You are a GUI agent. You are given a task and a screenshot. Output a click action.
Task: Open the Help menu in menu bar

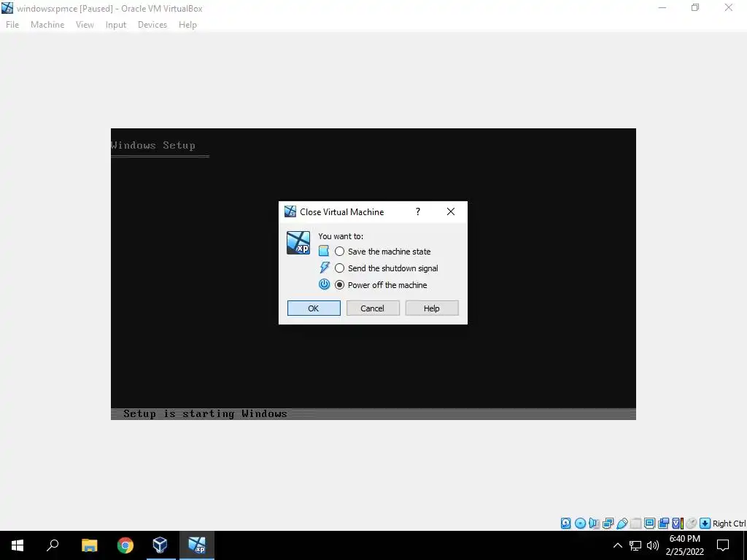pyautogui.click(x=187, y=25)
